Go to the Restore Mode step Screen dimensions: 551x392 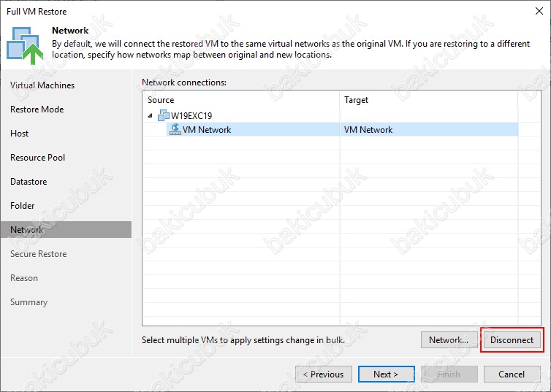(37, 109)
